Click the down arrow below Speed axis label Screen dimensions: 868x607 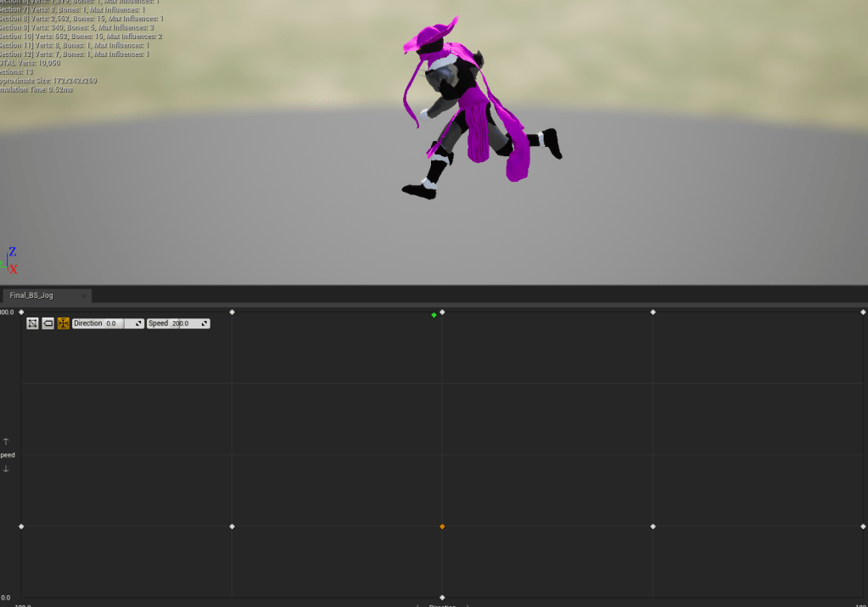(6, 469)
